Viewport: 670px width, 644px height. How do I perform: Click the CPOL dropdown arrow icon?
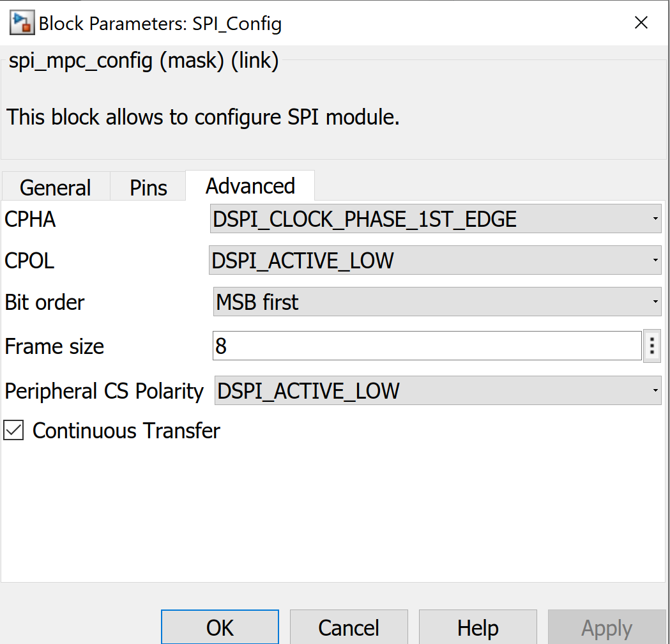tap(656, 260)
